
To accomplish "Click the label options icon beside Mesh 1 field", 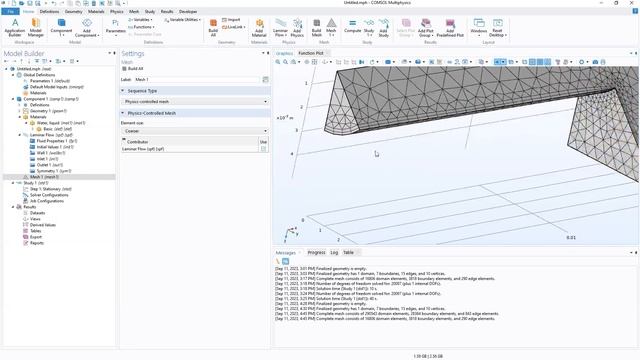I will pos(265,80).
